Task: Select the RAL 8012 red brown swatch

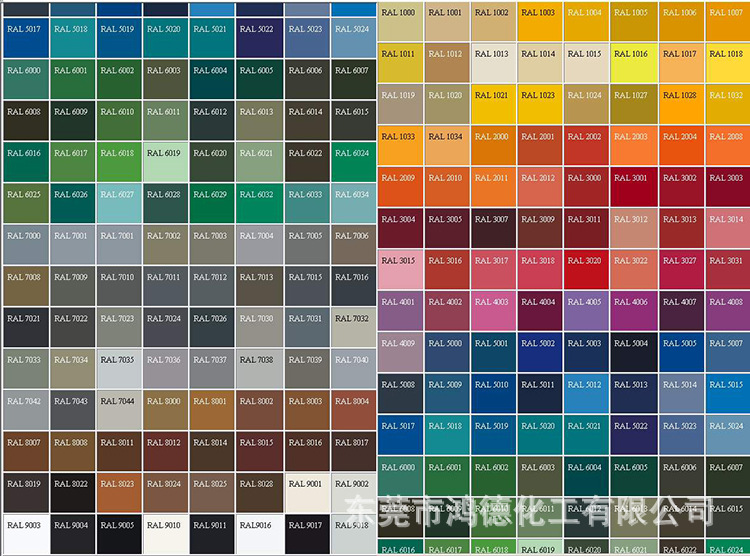Action: point(165,452)
